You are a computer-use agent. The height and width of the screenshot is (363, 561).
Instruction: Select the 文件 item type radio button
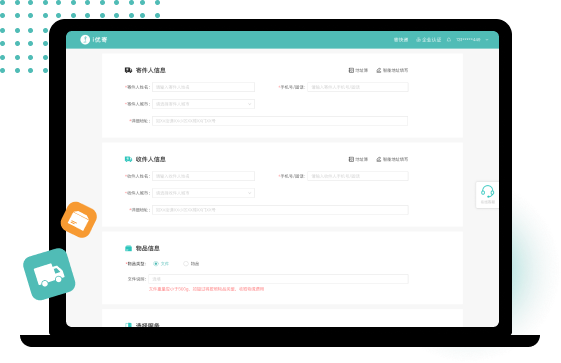(156, 264)
